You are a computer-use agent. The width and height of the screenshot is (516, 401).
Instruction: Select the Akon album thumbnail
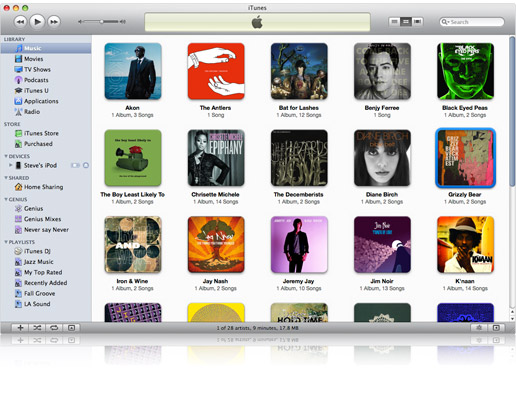tap(133, 71)
